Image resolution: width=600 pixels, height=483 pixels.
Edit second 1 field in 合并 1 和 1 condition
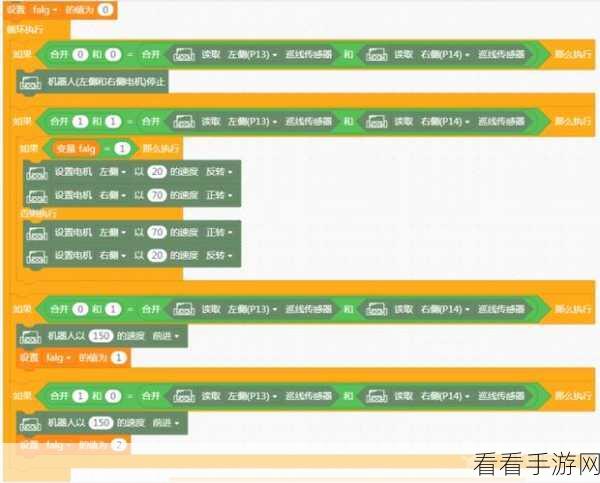tap(113, 122)
